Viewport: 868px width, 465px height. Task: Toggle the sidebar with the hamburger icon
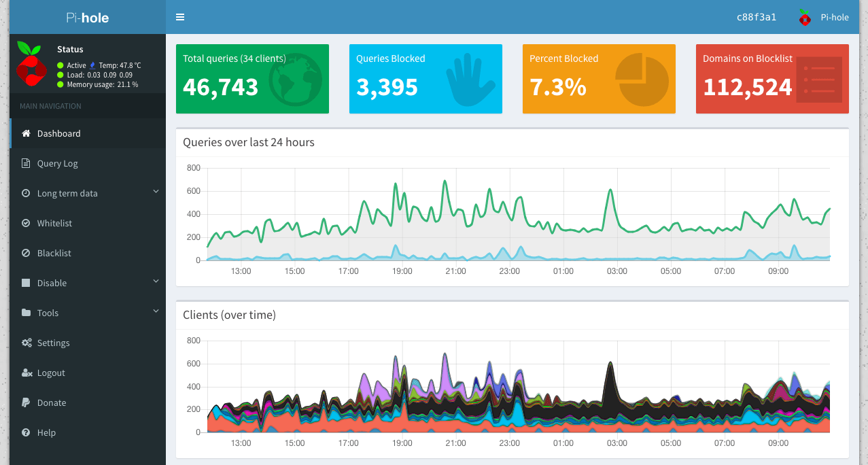pos(180,17)
